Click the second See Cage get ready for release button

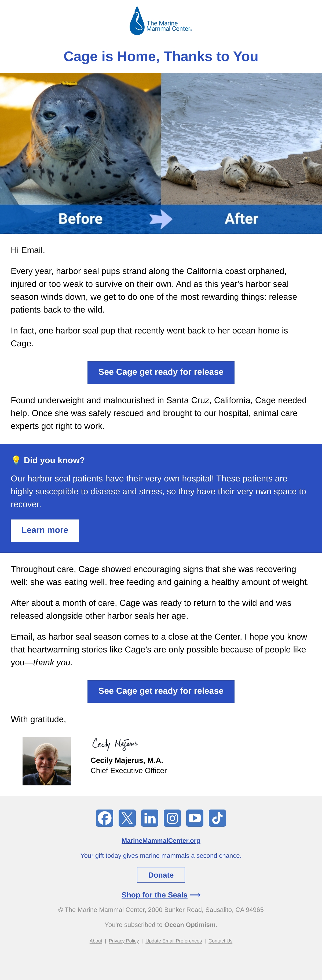point(161,691)
